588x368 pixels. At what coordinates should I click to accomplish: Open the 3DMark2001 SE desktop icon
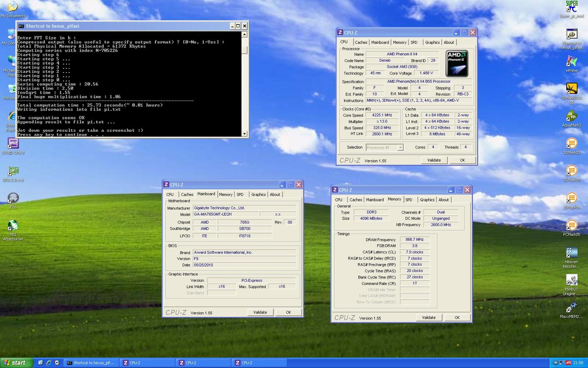571,93
